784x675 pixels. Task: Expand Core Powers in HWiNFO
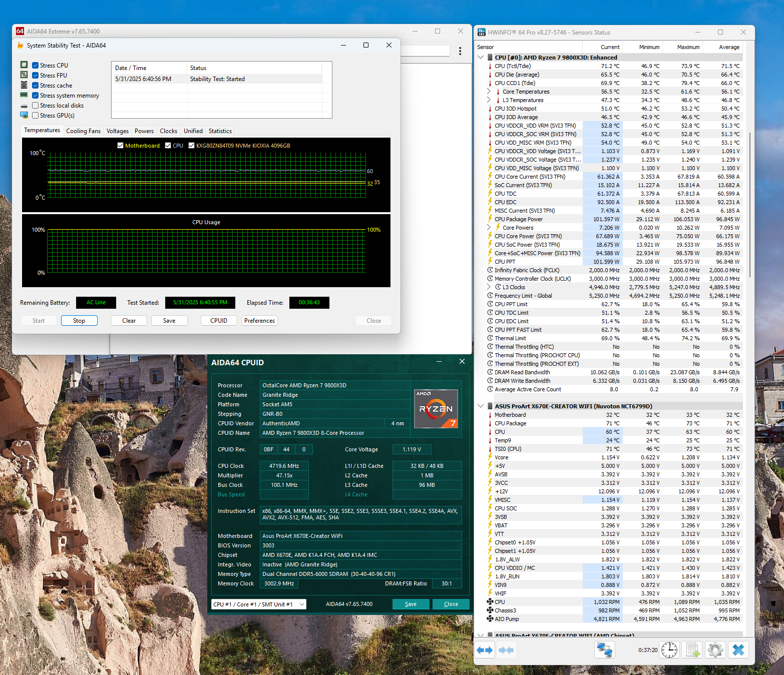pyautogui.click(x=489, y=228)
